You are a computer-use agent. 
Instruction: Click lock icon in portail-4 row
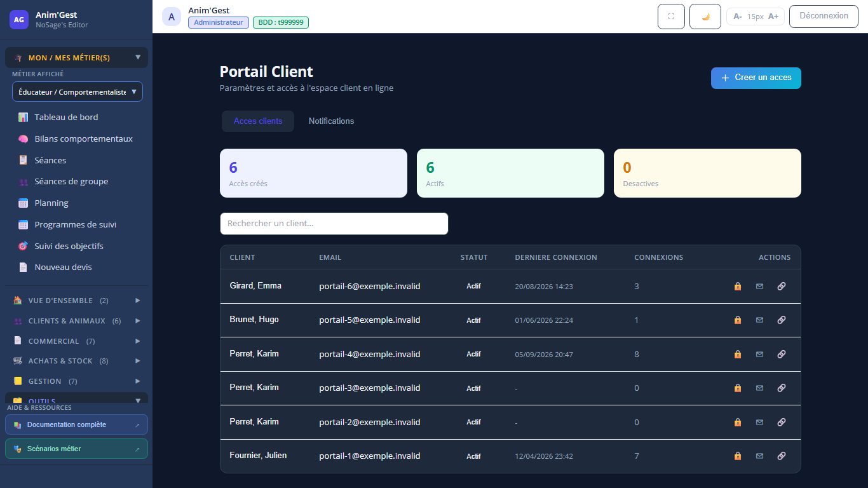tap(738, 355)
